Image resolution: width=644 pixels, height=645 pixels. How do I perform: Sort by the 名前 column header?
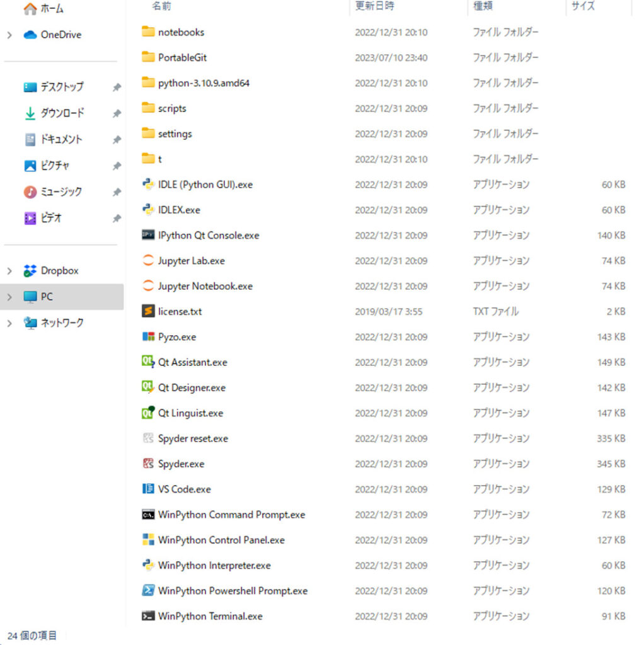pos(162,6)
